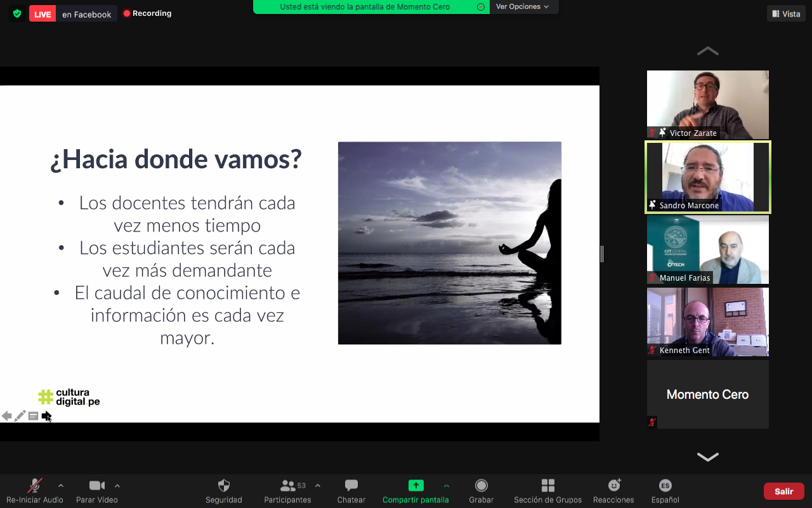Open the Vista layout menu

(786, 14)
